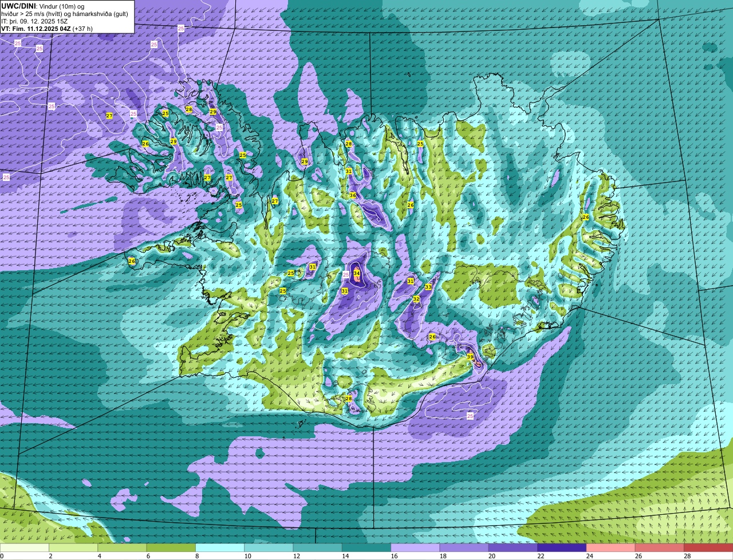733x560 pixels.
Task: Click the yellow gust label '32' on the map
Action: click(x=416, y=299)
